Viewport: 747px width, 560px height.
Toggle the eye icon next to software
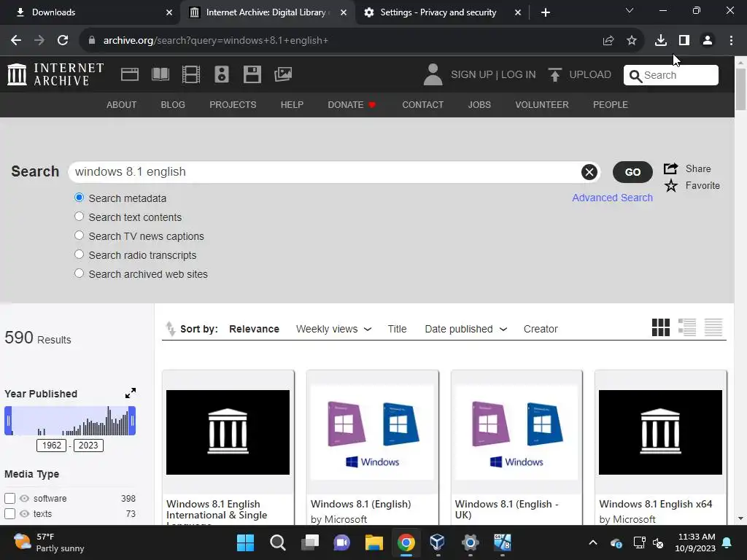coord(24,499)
